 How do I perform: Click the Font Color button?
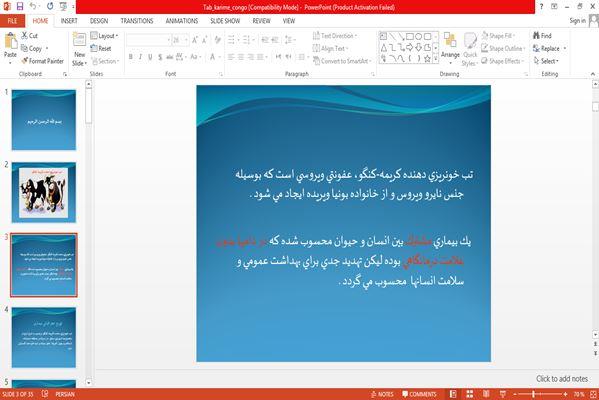coord(214,57)
